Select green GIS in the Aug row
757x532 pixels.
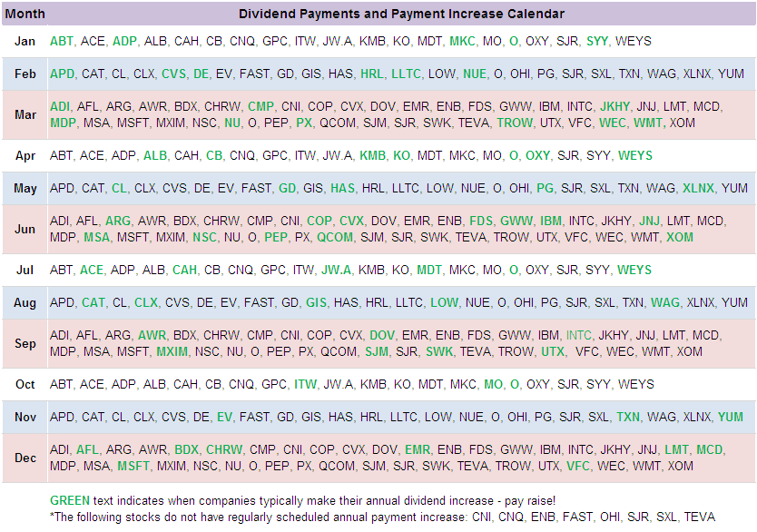316,302
